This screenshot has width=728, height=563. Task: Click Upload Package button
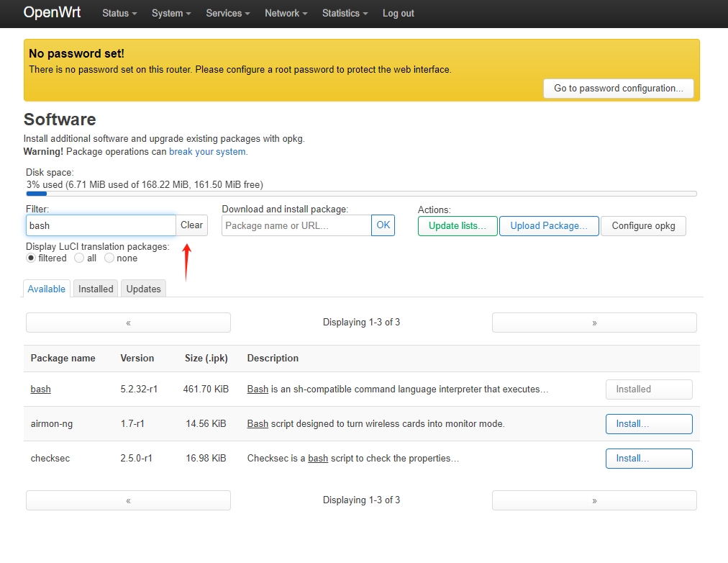tap(549, 226)
